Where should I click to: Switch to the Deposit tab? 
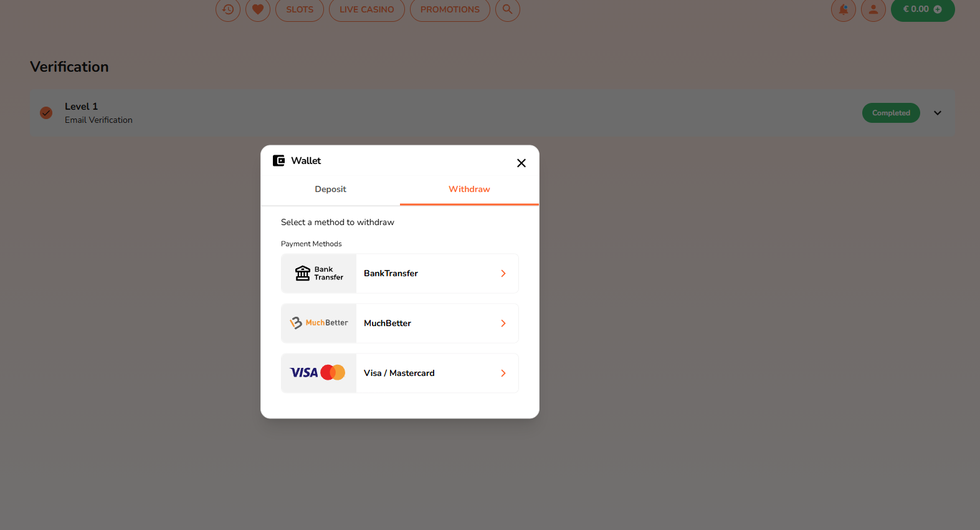[330, 189]
